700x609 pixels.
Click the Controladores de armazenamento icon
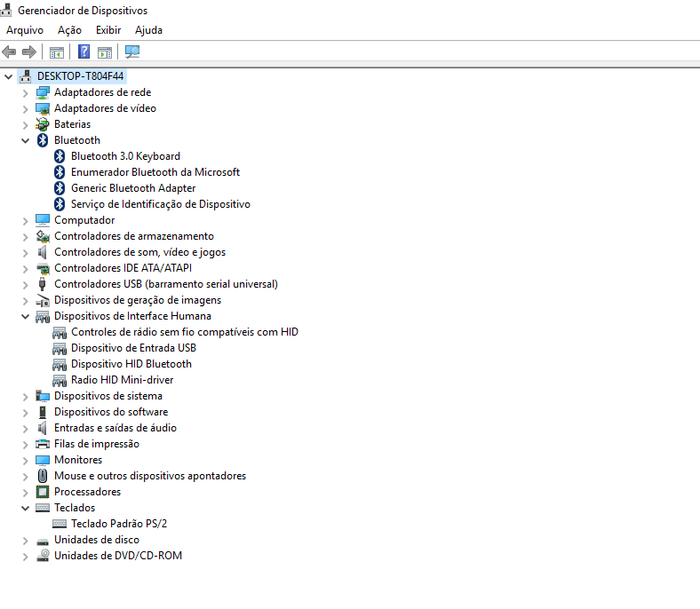pyautogui.click(x=43, y=236)
